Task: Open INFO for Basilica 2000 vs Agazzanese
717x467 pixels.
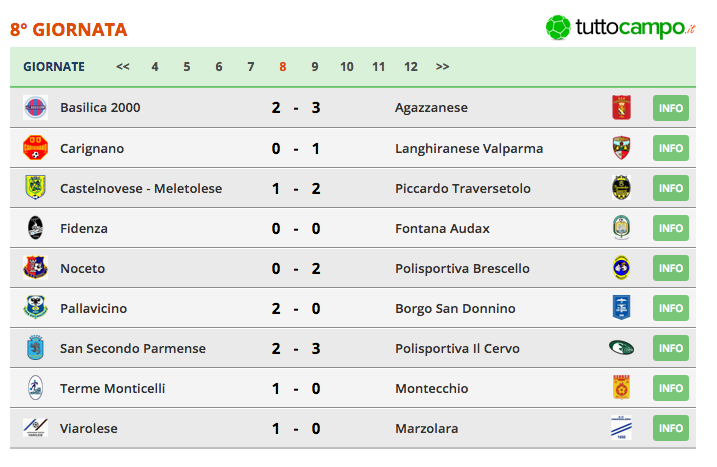Action: (671, 108)
